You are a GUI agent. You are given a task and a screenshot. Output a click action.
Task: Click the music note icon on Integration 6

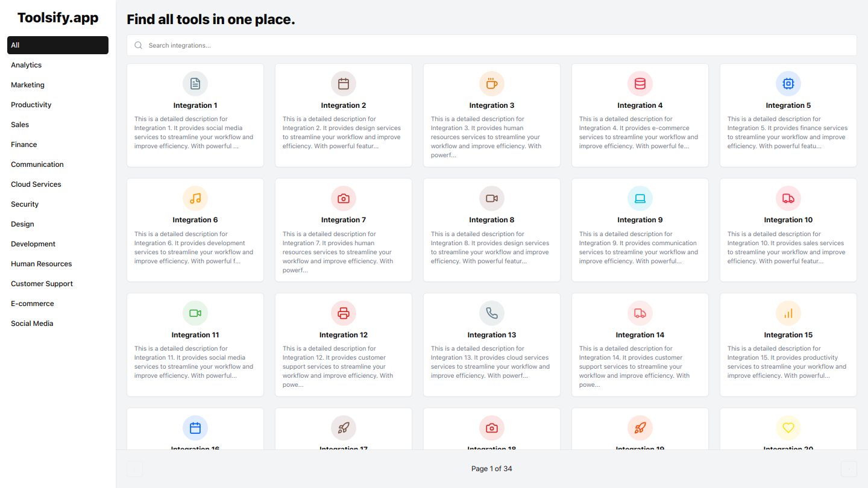point(195,198)
